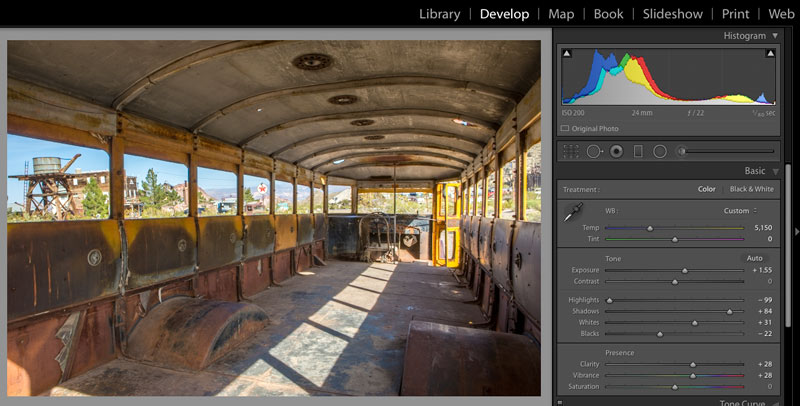Viewport: 800px width, 406px height.
Task: Select the Crop Overlay tool
Action: (571, 151)
